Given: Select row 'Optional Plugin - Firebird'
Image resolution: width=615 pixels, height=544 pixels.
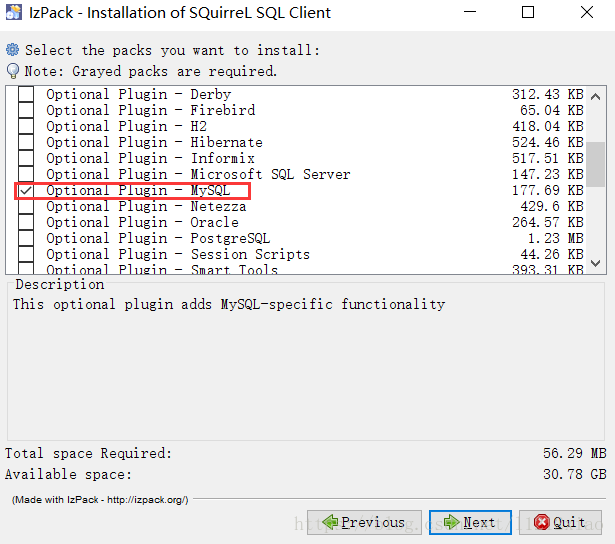Looking at the screenshot, I should pyautogui.click(x=296, y=110).
